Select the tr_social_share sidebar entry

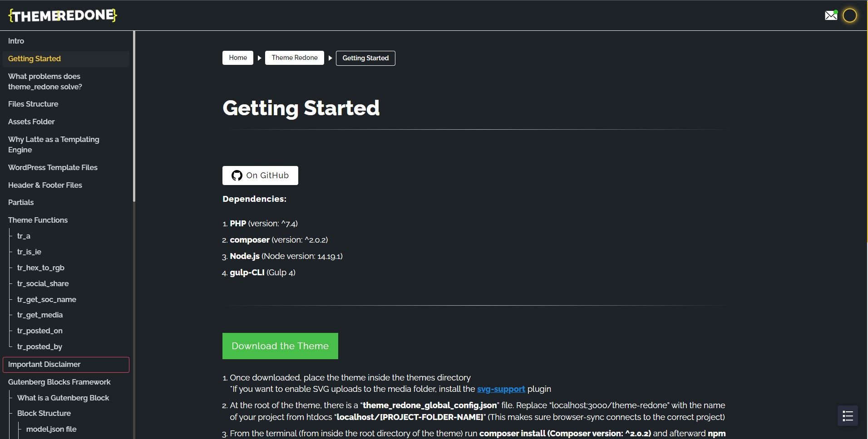[43, 283]
